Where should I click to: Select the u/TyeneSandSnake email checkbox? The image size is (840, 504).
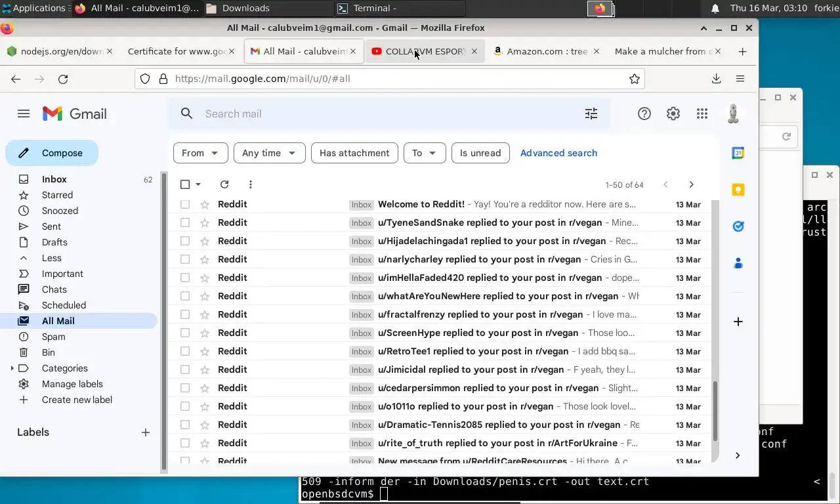point(185,222)
